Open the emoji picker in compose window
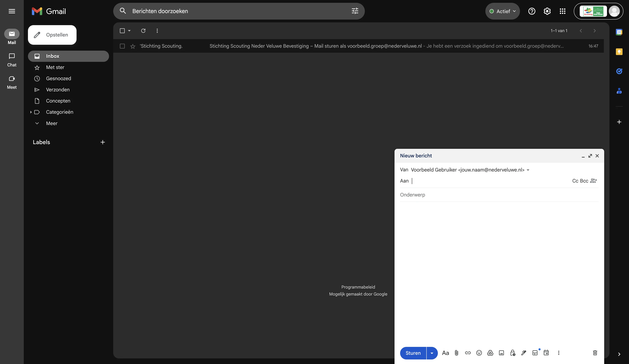629x364 pixels. point(479,353)
